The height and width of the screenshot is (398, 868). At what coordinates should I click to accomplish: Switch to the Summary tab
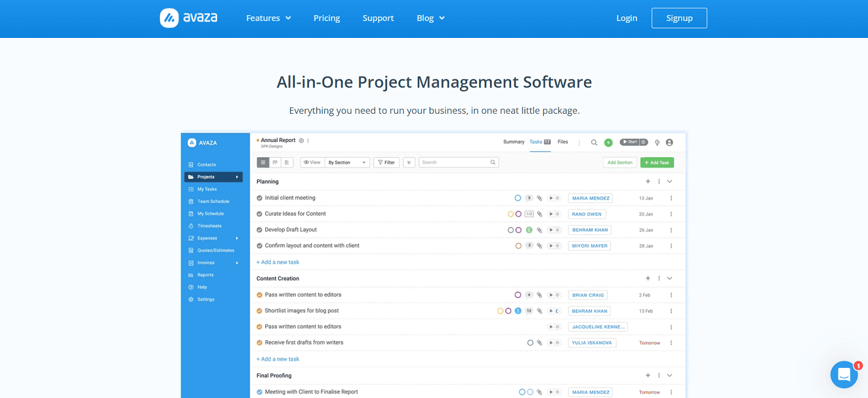tap(514, 141)
